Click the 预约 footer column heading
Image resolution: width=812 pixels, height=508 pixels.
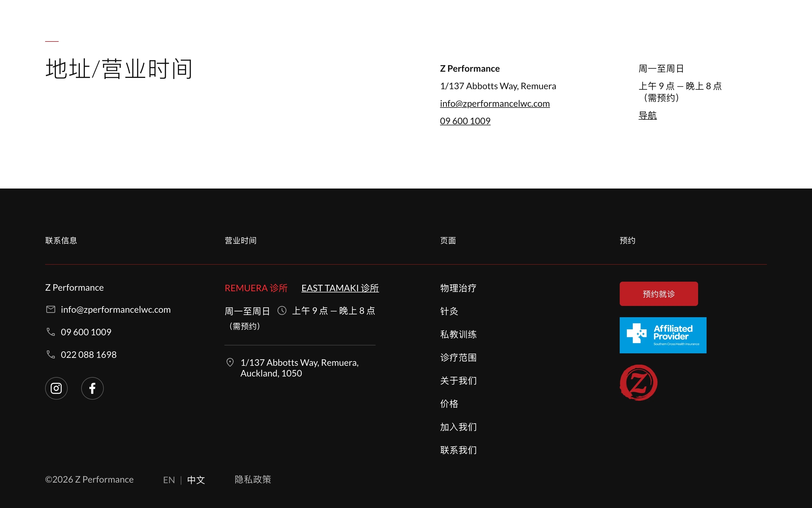(x=627, y=240)
